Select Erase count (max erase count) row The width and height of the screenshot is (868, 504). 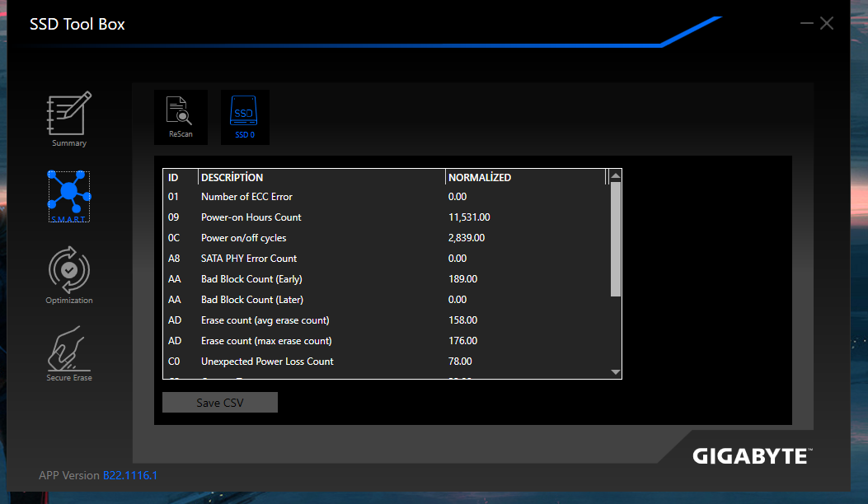[x=386, y=341]
